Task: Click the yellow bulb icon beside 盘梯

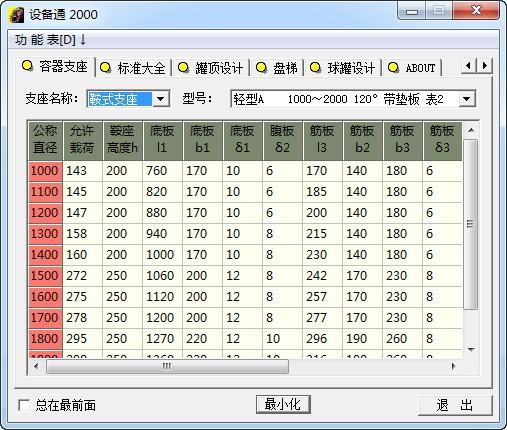Action: [262, 68]
